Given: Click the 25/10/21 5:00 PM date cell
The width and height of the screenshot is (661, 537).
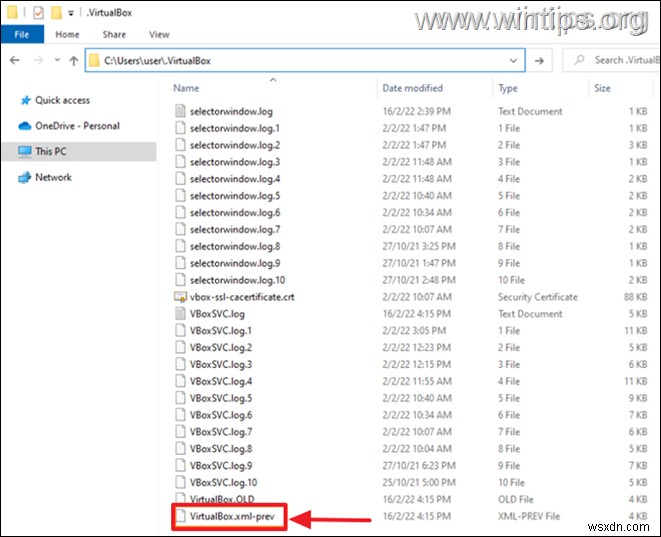Looking at the screenshot, I should click(x=419, y=483).
